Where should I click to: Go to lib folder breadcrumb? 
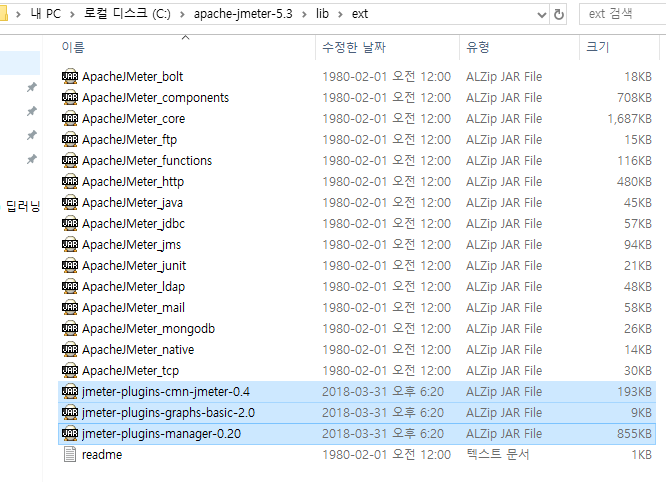tap(322, 14)
